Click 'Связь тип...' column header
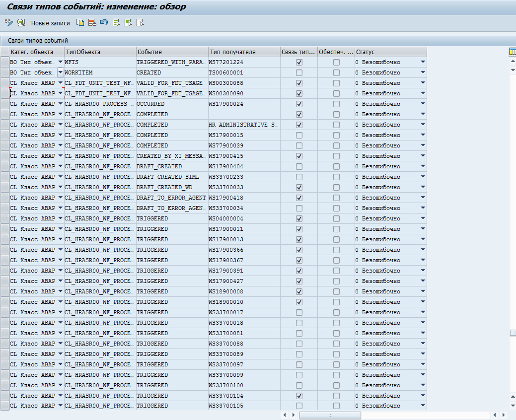The image size is (516, 420). pos(299,52)
